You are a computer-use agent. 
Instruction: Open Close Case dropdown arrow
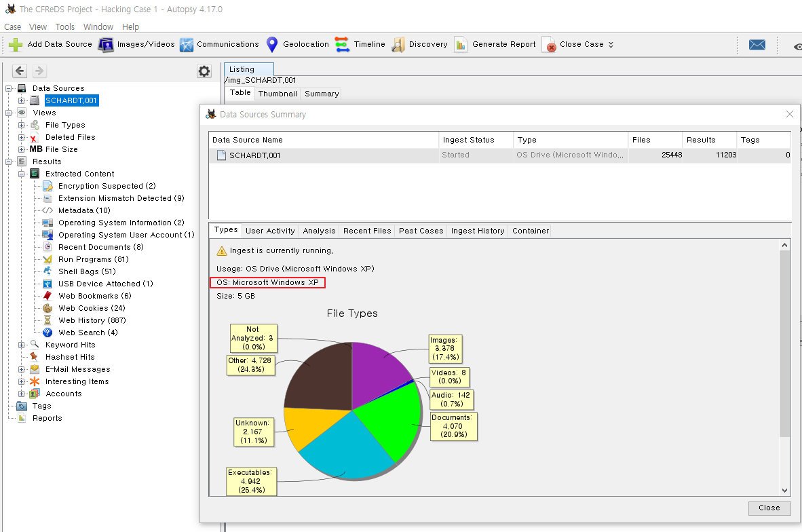[x=611, y=45]
